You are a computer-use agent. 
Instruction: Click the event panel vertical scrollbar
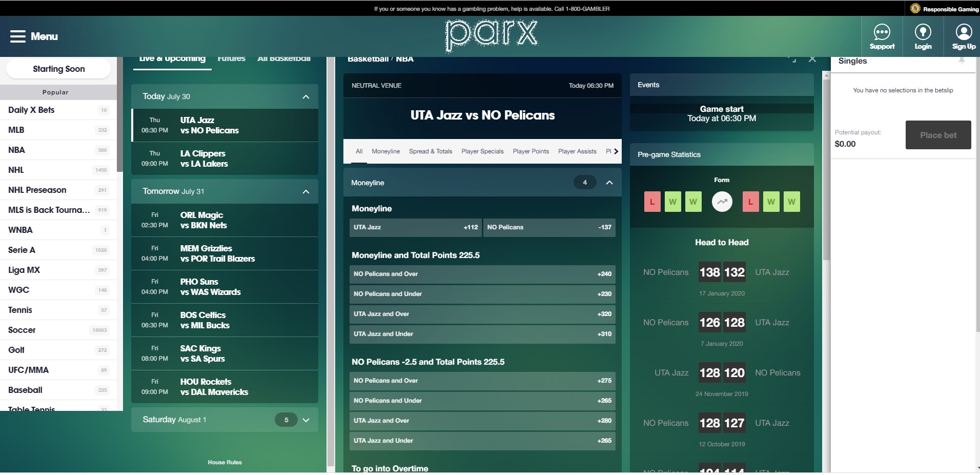pyautogui.click(x=826, y=169)
